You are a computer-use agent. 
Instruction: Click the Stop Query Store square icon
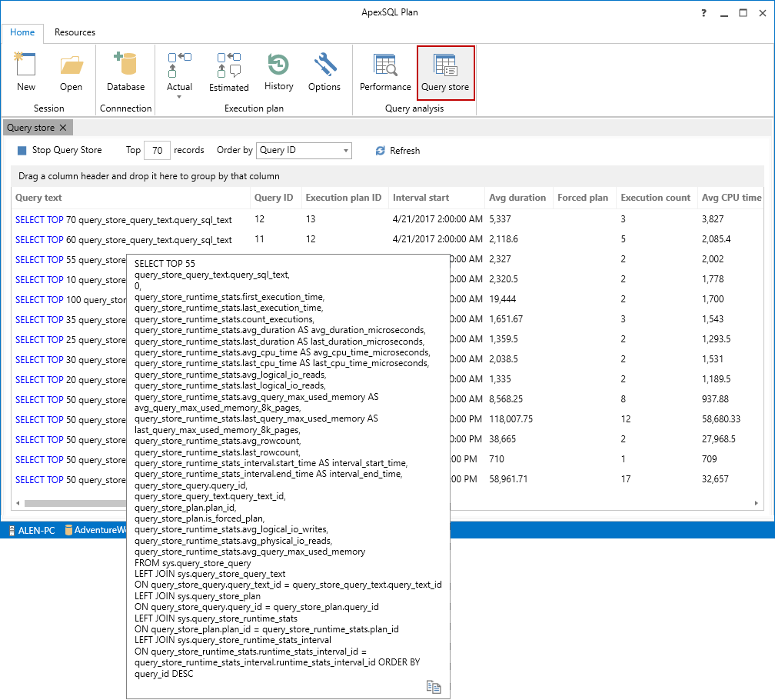click(22, 150)
